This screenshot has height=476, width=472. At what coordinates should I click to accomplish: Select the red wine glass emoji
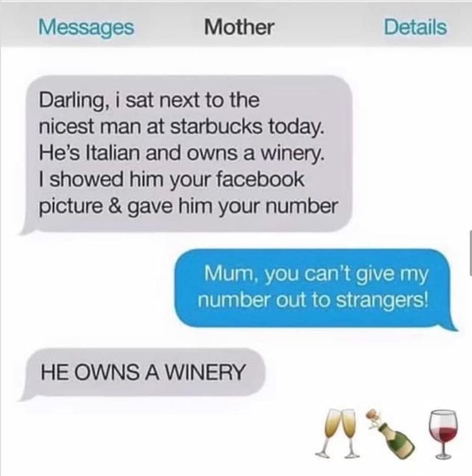(x=443, y=434)
